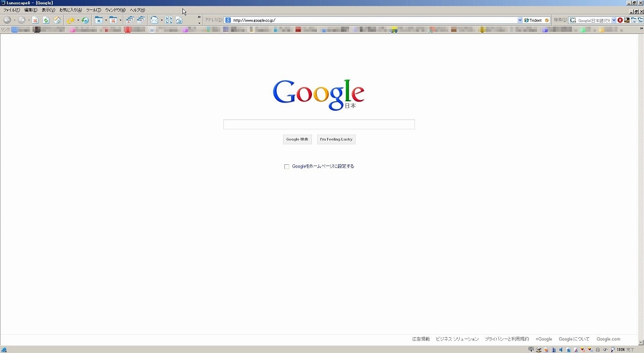Go back with the Back arrow
This screenshot has width=644, height=353.
click(7, 20)
